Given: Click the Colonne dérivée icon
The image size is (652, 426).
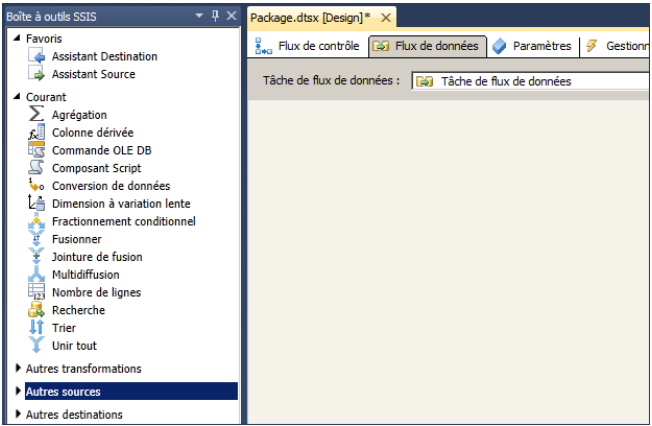Looking at the screenshot, I should [37, 133].
